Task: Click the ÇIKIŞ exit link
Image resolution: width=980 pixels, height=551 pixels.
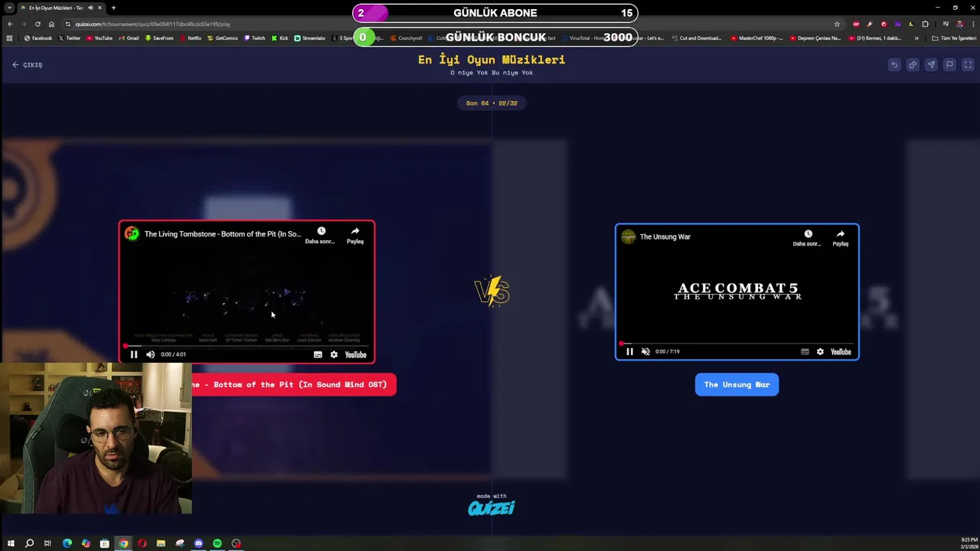Action: click(x=27, y=65)
